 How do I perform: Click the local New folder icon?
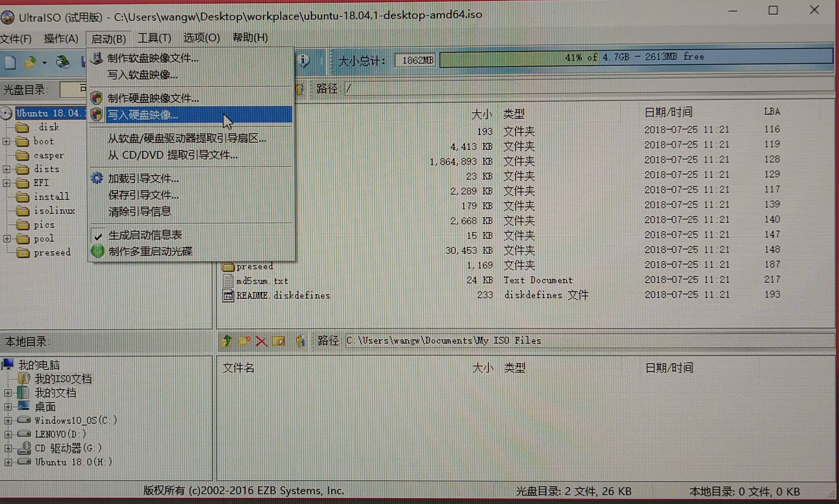point(244,341)
